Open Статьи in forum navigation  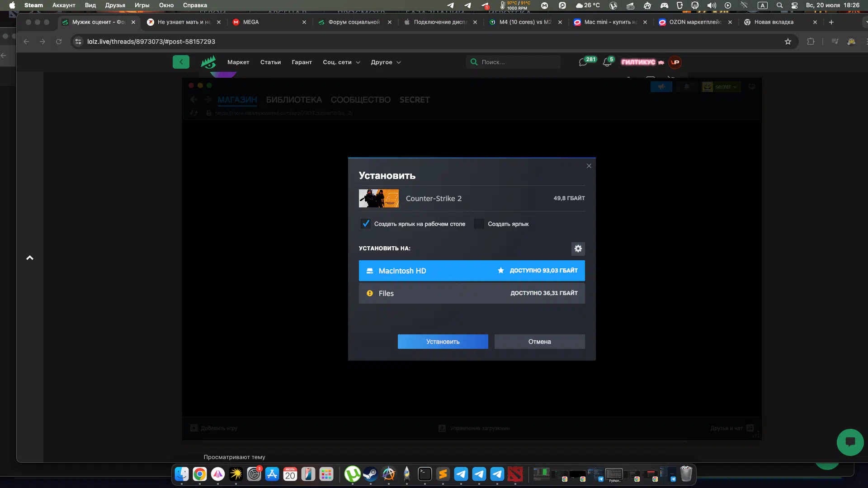point(270,62)
